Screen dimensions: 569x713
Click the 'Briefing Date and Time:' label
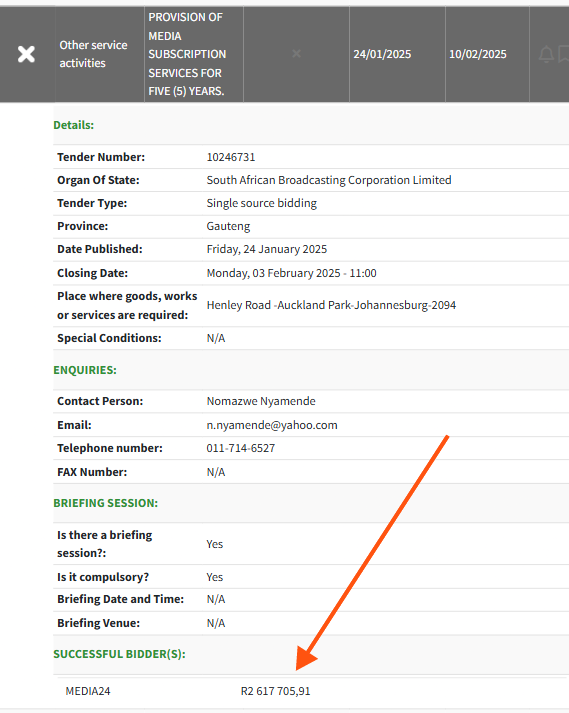(x=121, y=599)
